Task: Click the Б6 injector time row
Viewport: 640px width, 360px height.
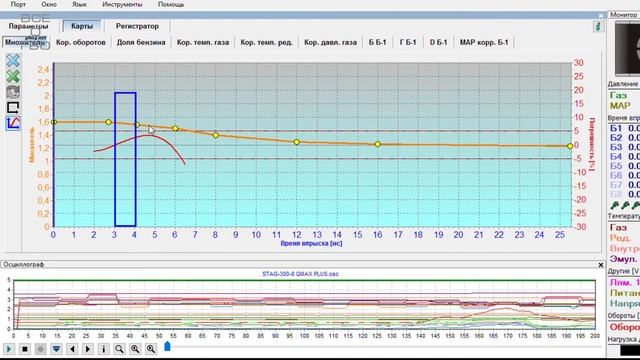Action: click(624, 175)
